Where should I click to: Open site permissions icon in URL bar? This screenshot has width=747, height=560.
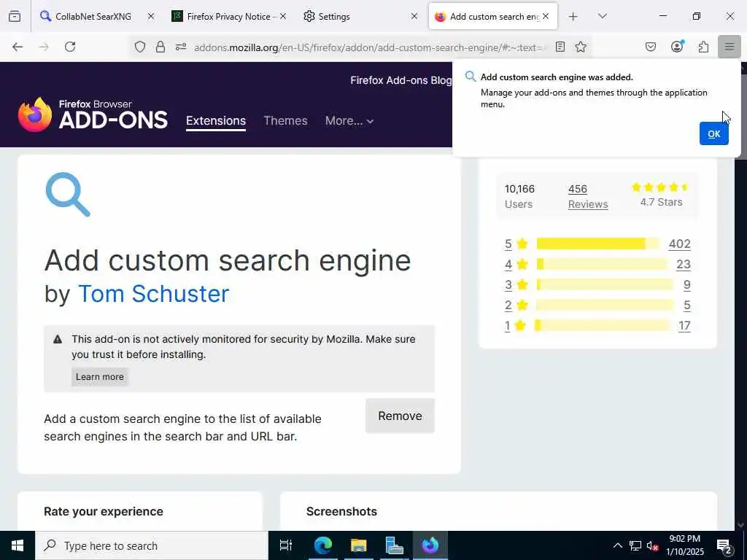click(181, 47)
